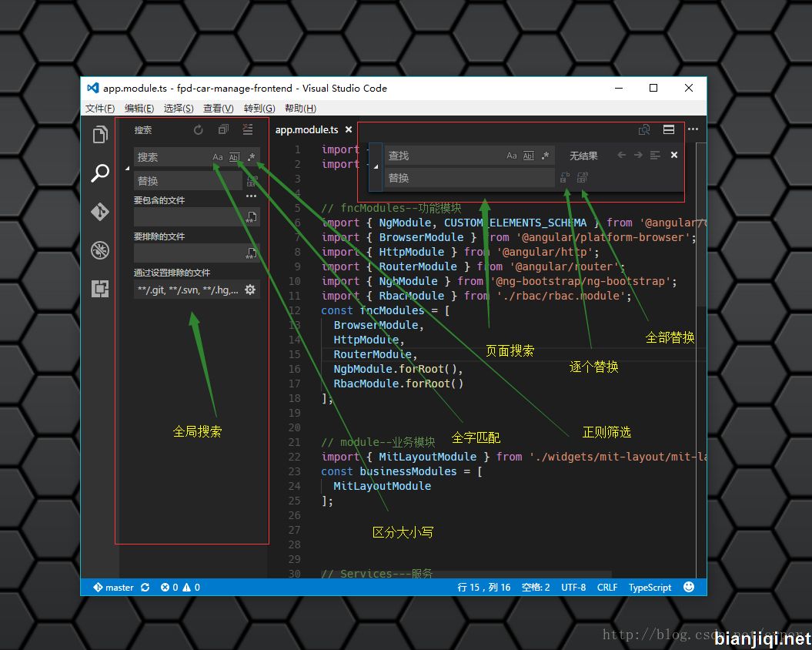Open editor more actions ellipsis

coord(693,129)
